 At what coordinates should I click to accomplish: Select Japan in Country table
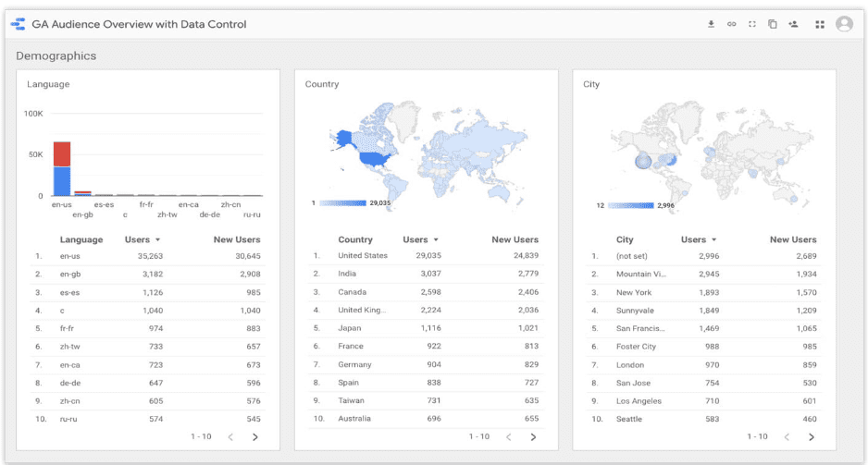427,328
